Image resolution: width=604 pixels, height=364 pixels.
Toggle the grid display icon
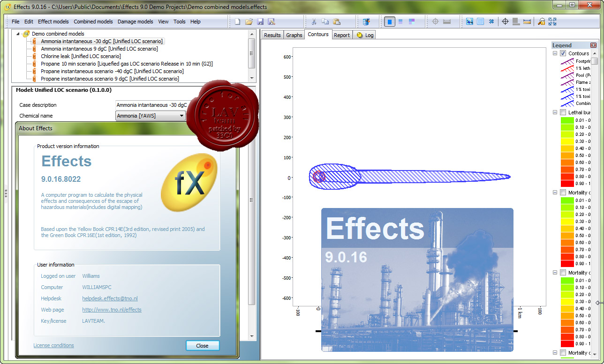pyautogui.click(x=480, y=22)
